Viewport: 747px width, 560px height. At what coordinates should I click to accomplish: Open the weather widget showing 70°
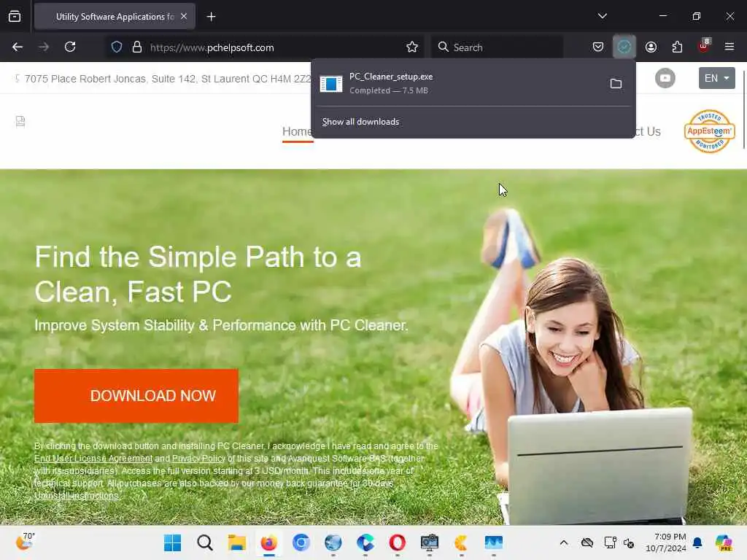point(26,542)
